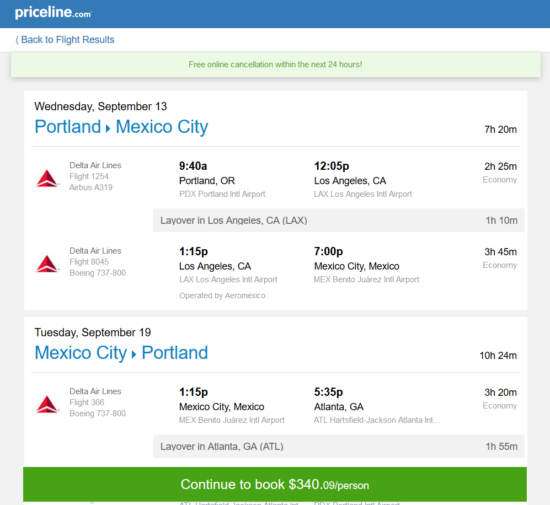Click the 10h 24m return trip duration
The height and width of the screenshot is (505, 550).
498,356
